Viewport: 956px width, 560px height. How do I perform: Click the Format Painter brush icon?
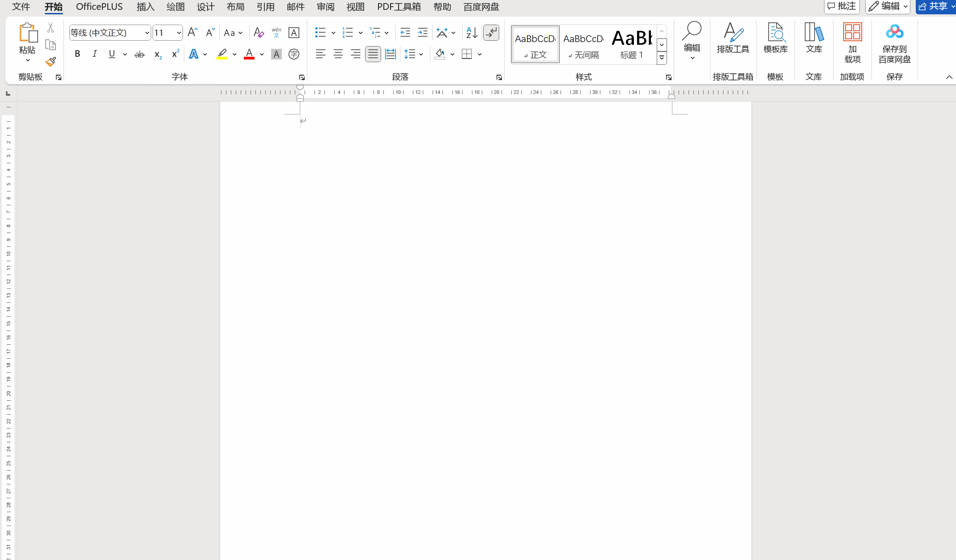tap(51, 62)
